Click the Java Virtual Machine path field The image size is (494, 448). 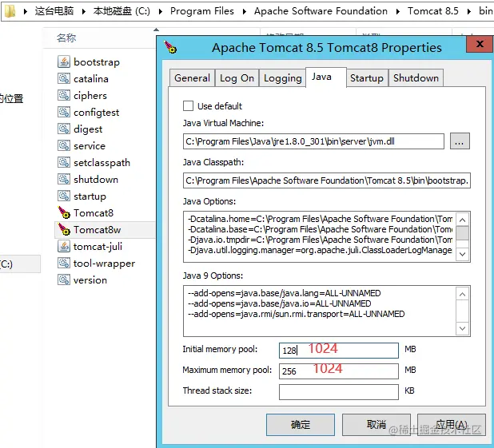click(313, 141)
